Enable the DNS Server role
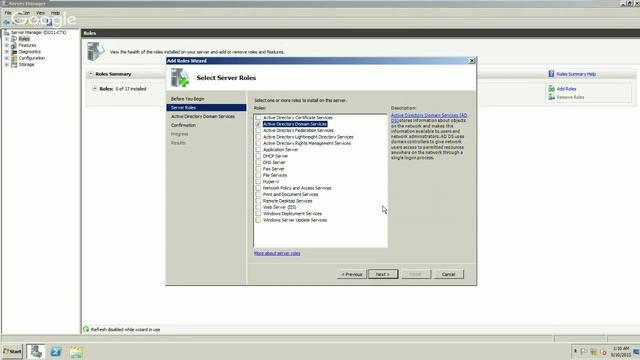640x360 pixels. pos(258,162)
